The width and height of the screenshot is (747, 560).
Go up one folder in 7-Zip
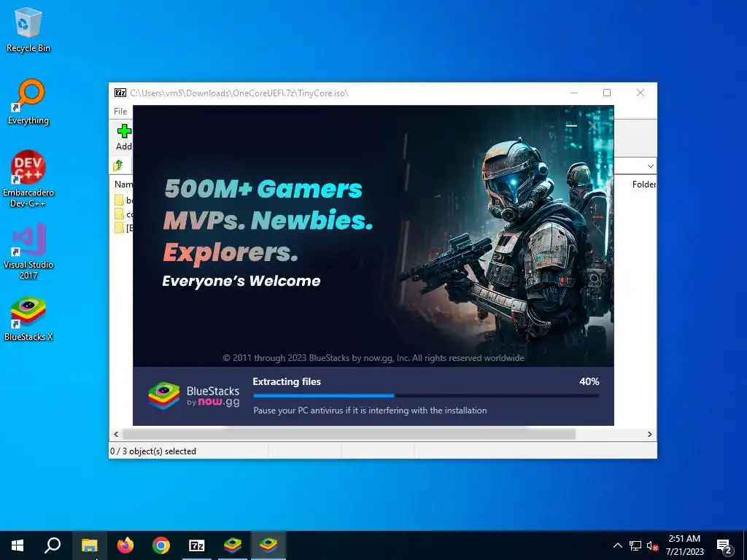(118, 166)
